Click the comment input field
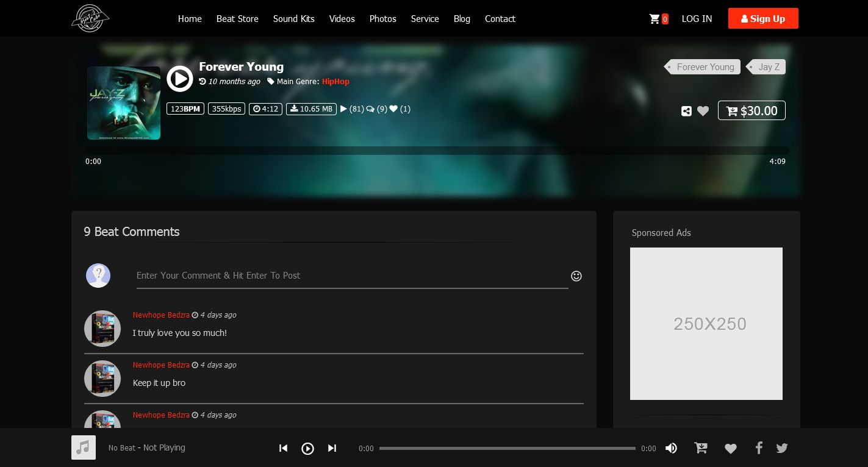Screen dimensions: 868x467 [x=352, y=276]
